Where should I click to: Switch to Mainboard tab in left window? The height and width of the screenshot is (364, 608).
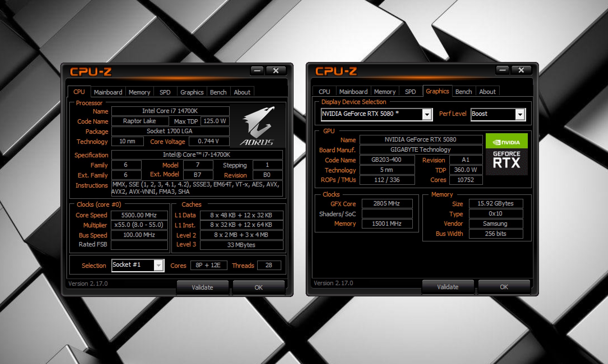click(108, 92)
